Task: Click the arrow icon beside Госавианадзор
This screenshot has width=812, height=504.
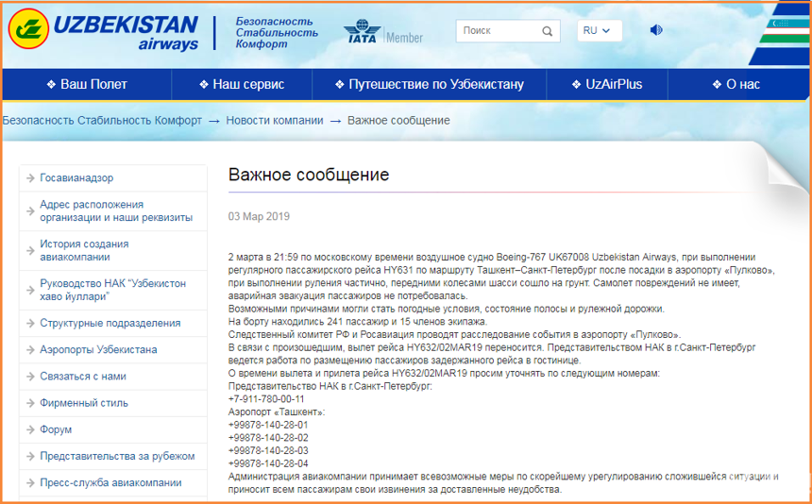Action: coord(30,178)
